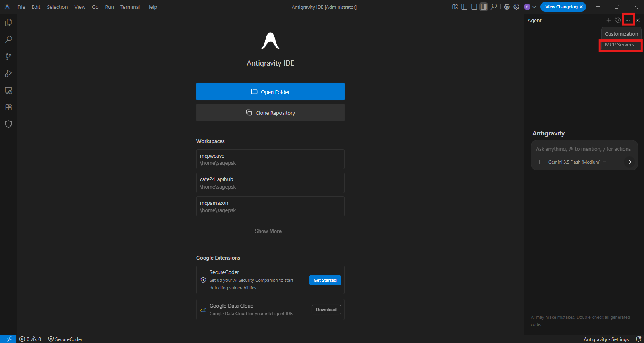Image resolution: width=644 pixels, height=343 pixels.
Task: Click the notifications bell in status bar
Action: click(638, 339)
